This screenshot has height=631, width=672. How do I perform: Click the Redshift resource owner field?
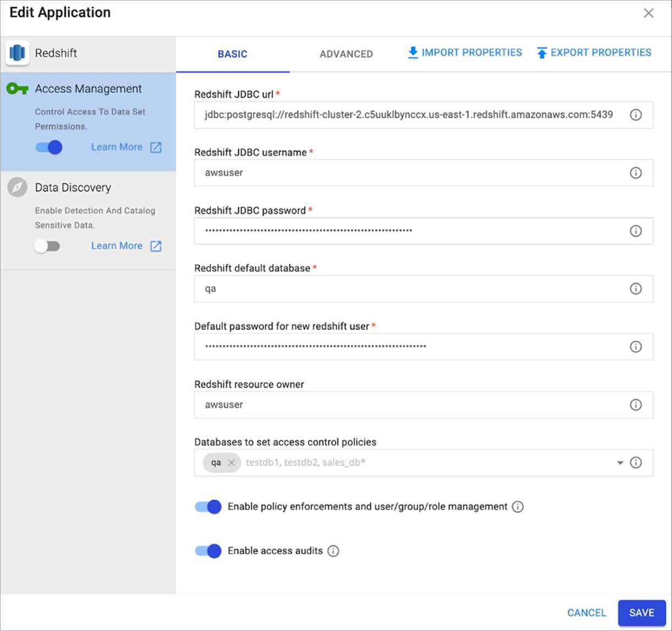[424, 405]
